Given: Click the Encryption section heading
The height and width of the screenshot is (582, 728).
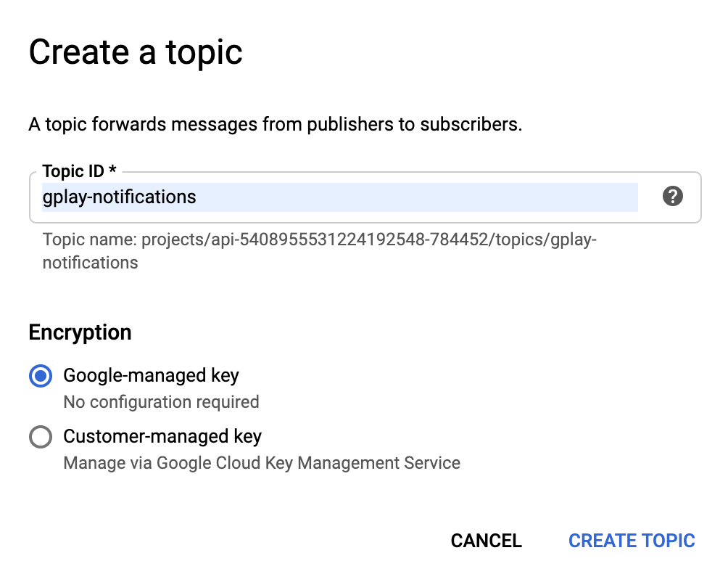Looking at the screenshot, I should (80, 332).
